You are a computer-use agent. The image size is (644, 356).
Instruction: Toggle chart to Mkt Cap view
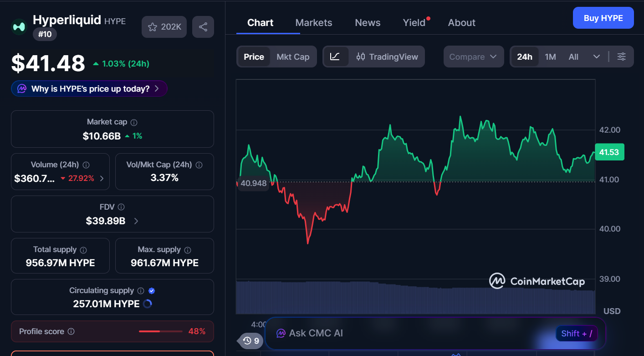[293, 57]
